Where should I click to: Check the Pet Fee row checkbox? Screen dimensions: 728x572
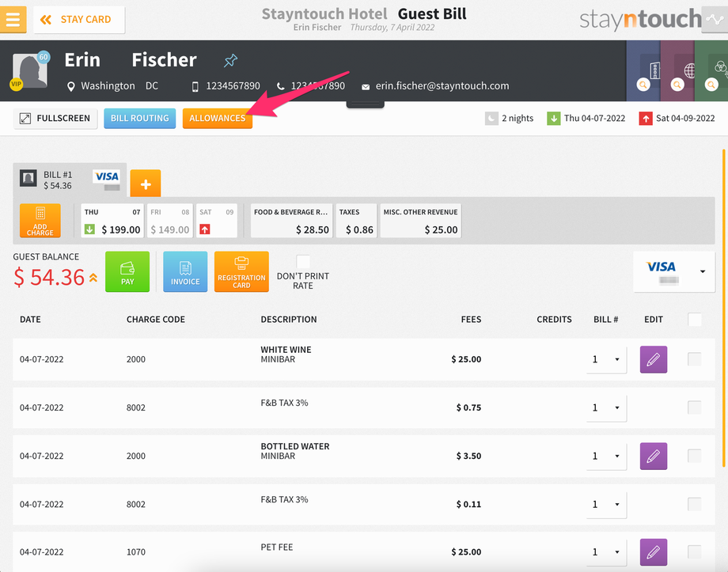695,551
